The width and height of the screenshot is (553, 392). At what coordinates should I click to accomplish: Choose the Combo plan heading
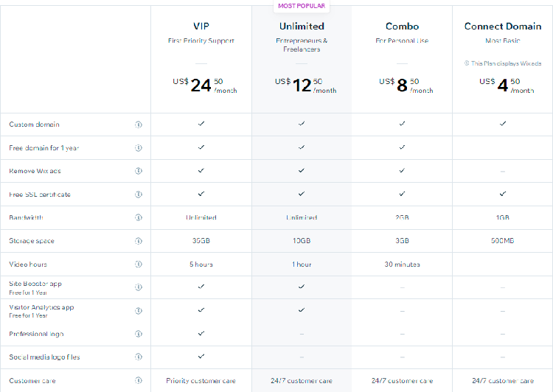point(402,26)
